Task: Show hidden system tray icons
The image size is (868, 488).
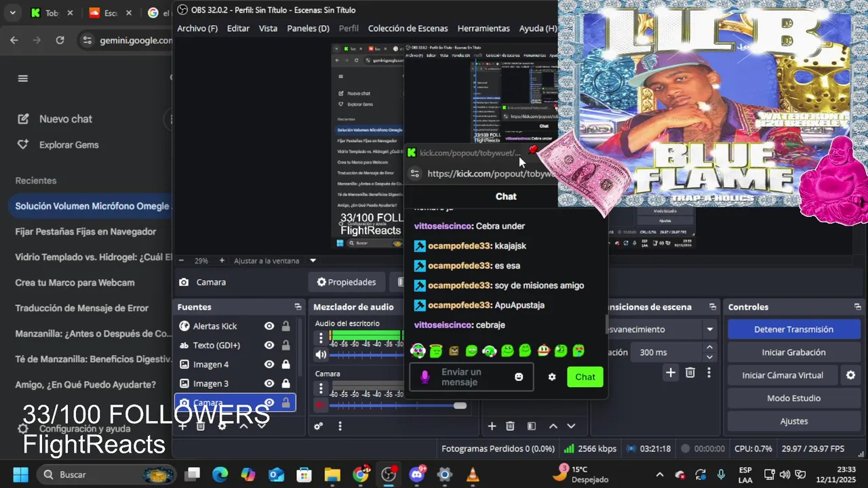Action: (660, 474)
